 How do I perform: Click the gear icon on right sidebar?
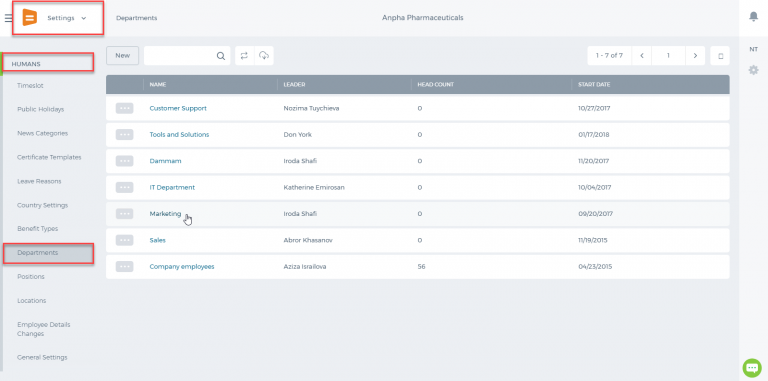point(753,71)
